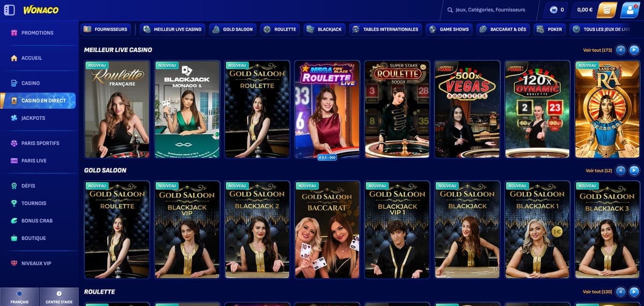Open the user profile icon
The height and width of the screenshot is (306, 644).
pyautogui.click(x=630, y=10)
